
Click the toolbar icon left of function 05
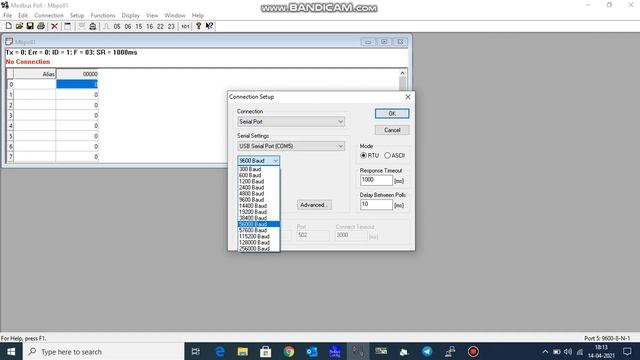(106, 26)
